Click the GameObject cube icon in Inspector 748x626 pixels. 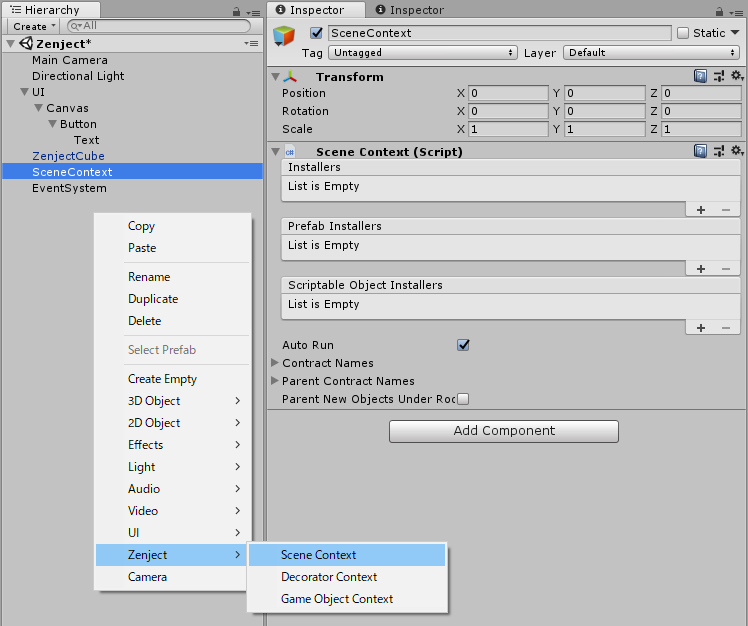click(x=285, y=37)
